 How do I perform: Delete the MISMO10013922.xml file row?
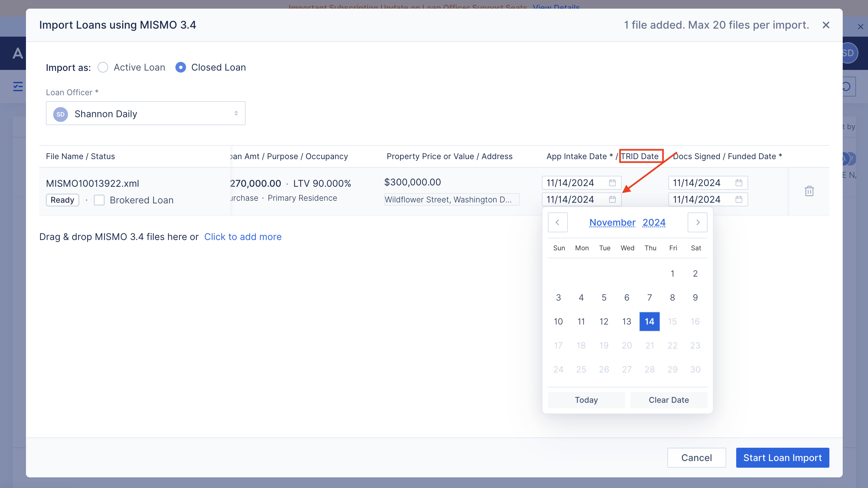pyautogui.click(x=809, y=191)
